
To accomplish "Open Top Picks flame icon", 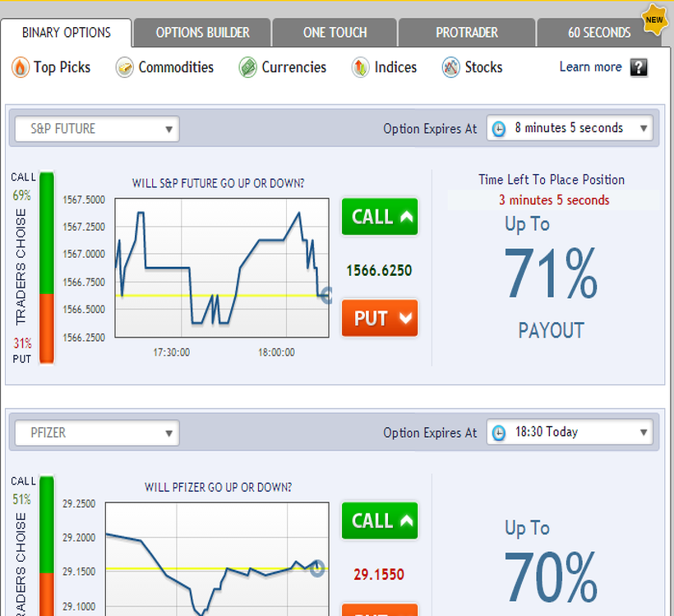I will (x=21, y=67).
